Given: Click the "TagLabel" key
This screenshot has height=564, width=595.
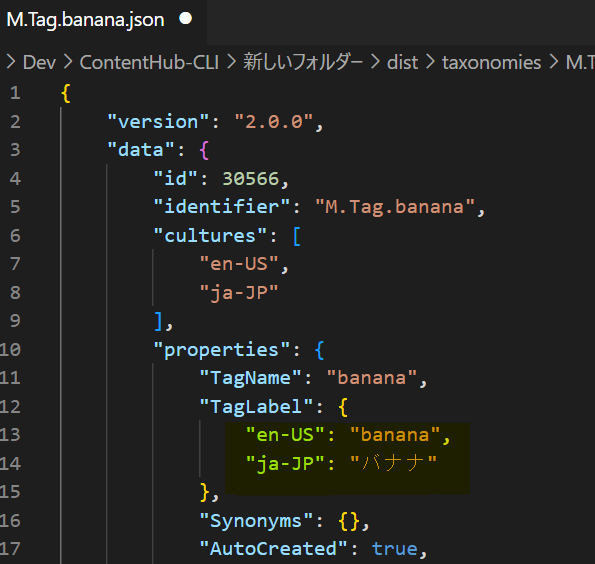Looking at the screenshot, I should pyautogui.click(x=256, y=406).
